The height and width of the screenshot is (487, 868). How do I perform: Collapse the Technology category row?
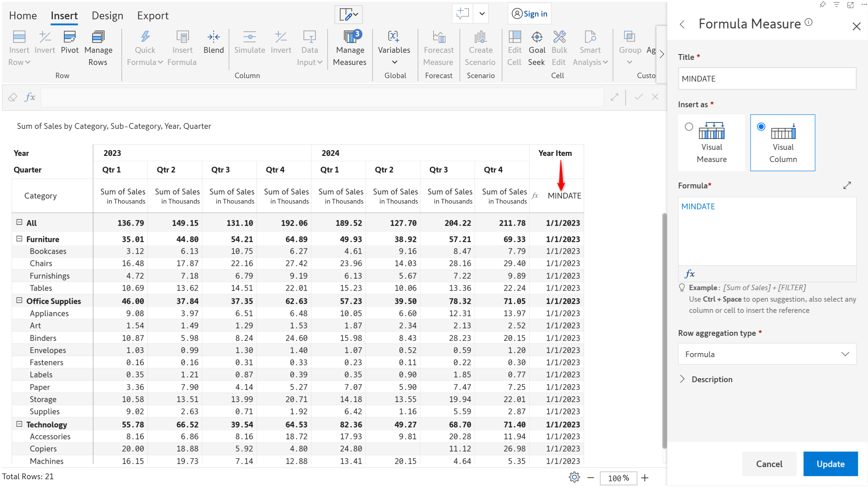(x=19, y=424)
